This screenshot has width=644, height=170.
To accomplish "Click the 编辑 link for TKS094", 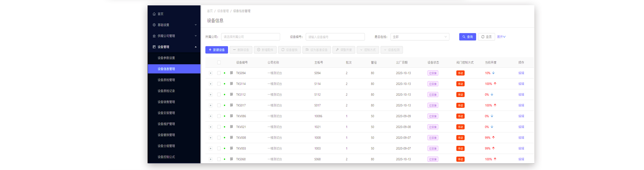I will click(x=521, y=73).
